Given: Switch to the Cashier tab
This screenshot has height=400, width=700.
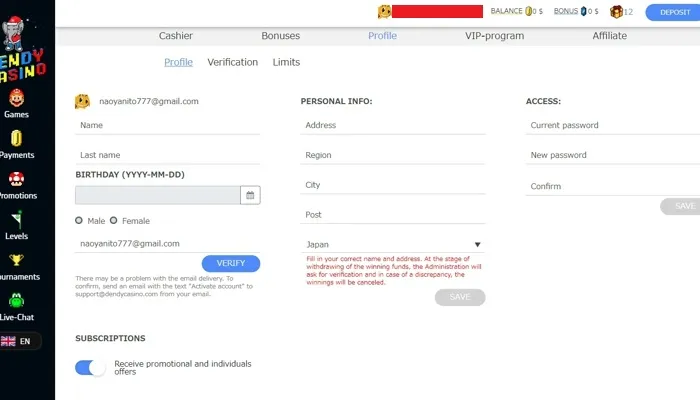Looking at the screenshot, I should point(176,36).
